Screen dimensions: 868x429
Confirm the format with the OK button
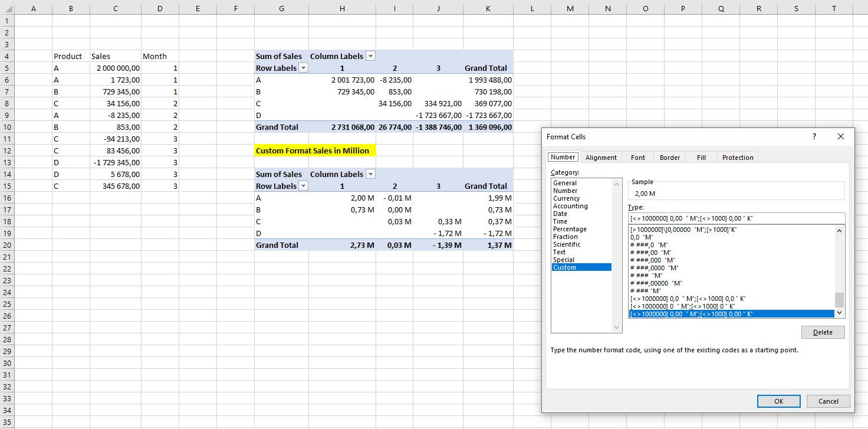778,401
